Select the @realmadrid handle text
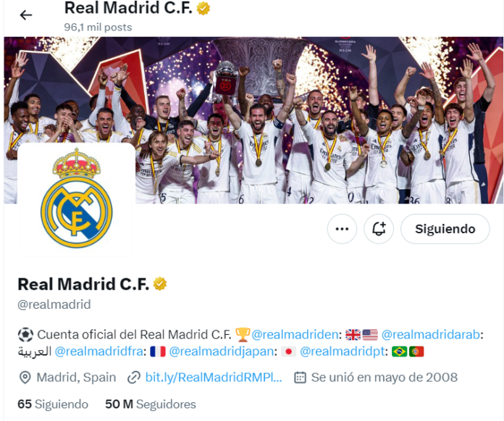This screenshot has width=504, height=421. (x=54, y=304)
